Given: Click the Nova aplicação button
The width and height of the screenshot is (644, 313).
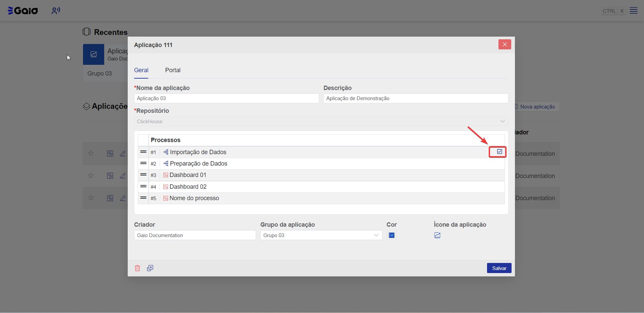Looking at the screenshot, I should tap(537, 107).
